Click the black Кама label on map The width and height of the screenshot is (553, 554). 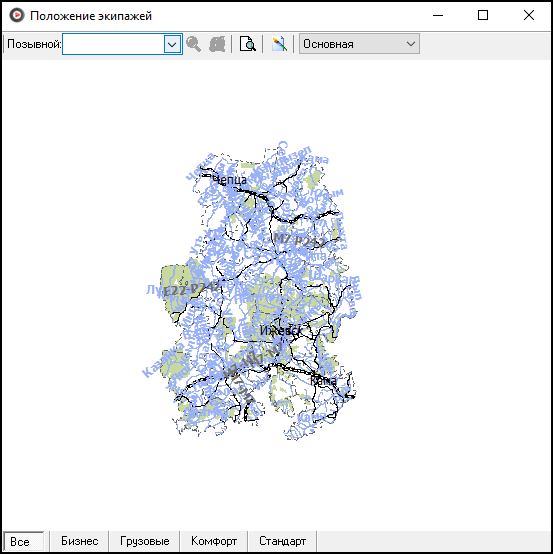tap(323, 381)
